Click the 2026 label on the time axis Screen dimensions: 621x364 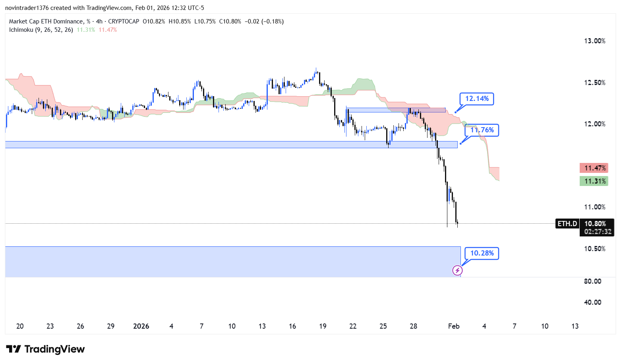(141, 326)
